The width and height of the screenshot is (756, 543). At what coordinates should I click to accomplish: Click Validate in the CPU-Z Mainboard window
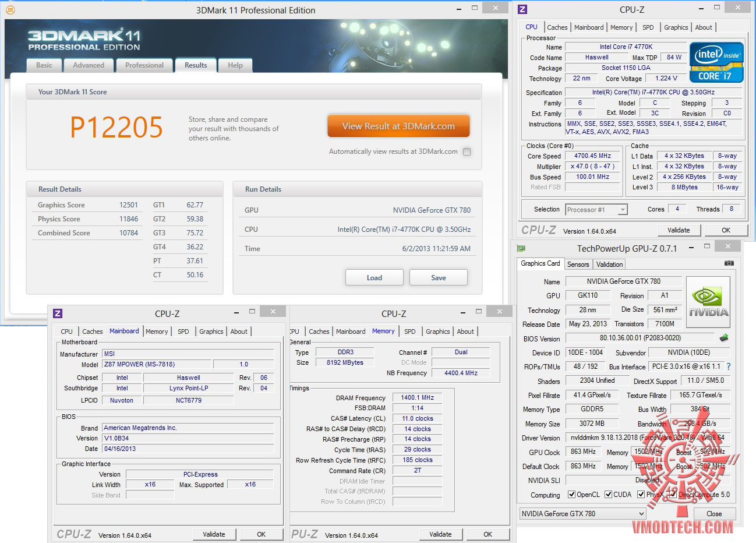(x=214, y=534)
